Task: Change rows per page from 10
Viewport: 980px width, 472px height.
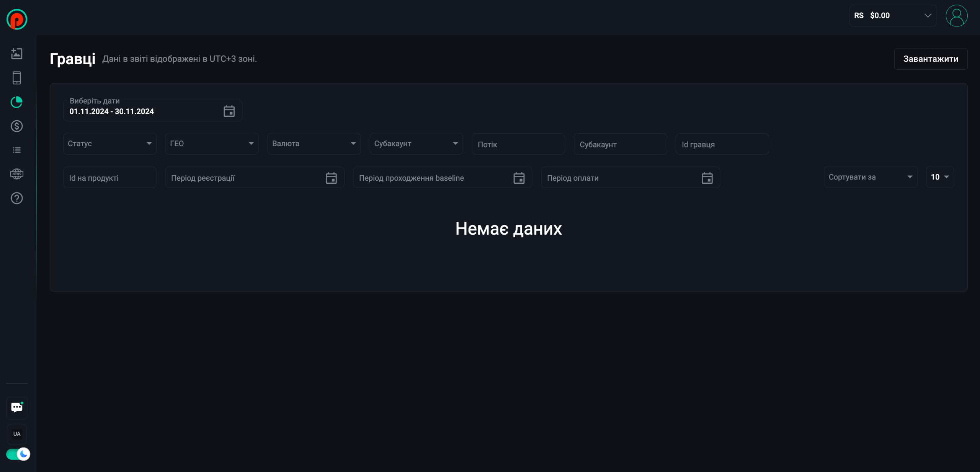Action: (939, 177)
